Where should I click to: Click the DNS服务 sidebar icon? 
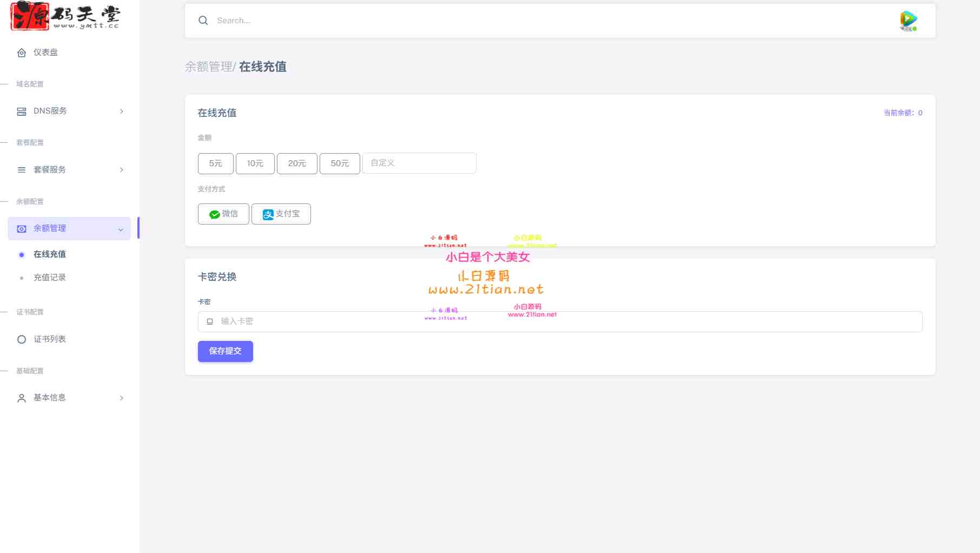coord(22,111)
